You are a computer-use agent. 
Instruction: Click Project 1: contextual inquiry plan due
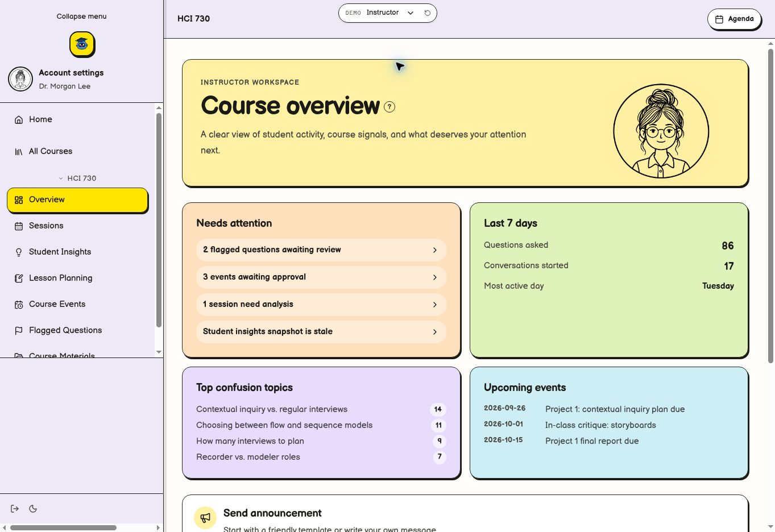[x=615, y=409]
